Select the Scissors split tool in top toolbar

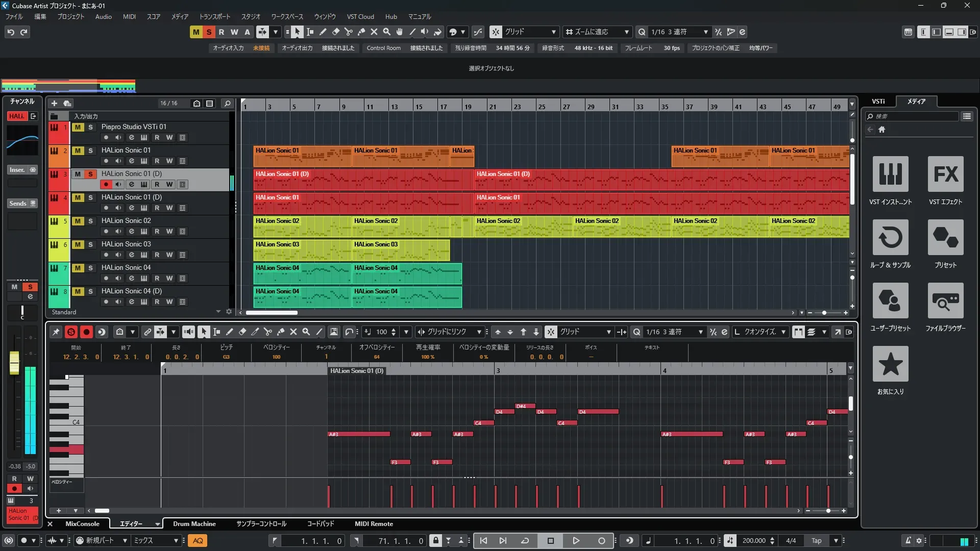349,32
